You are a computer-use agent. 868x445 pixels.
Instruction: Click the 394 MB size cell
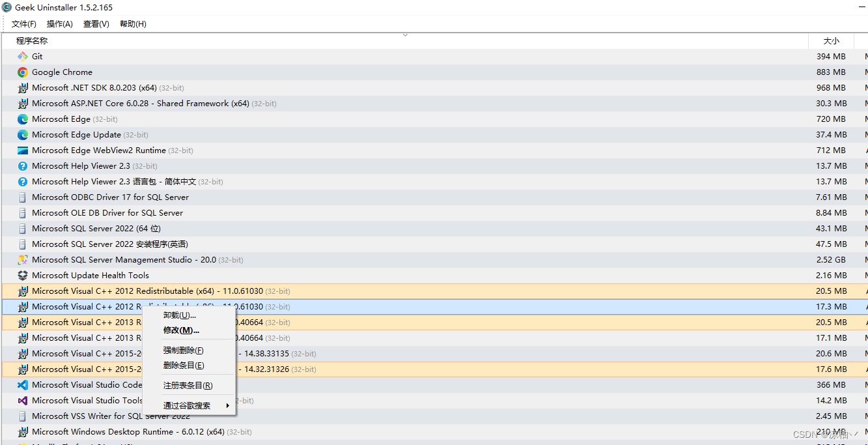coord(831,57)
